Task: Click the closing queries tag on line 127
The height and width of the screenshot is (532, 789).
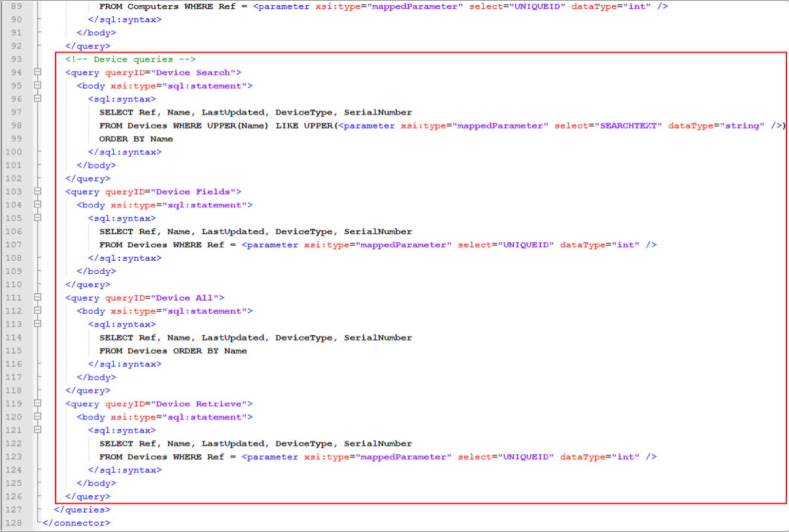Action: (82, 510)
